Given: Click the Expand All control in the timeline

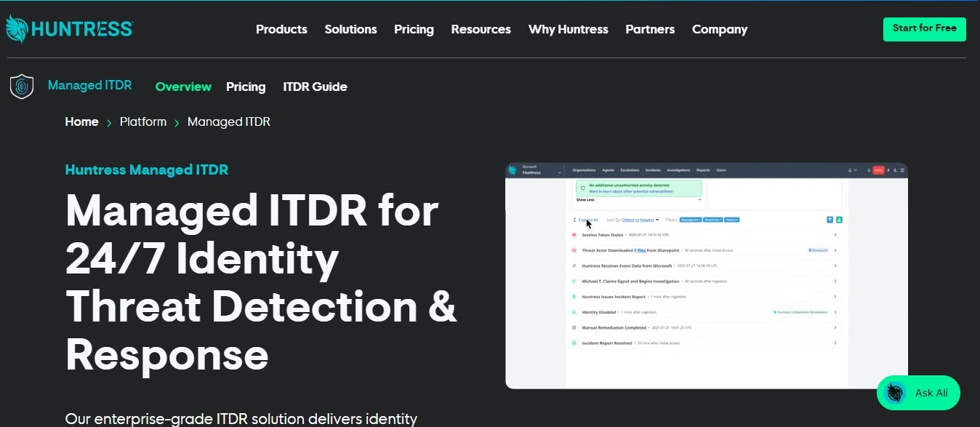Looking at the screenshot, I should 586,220.
